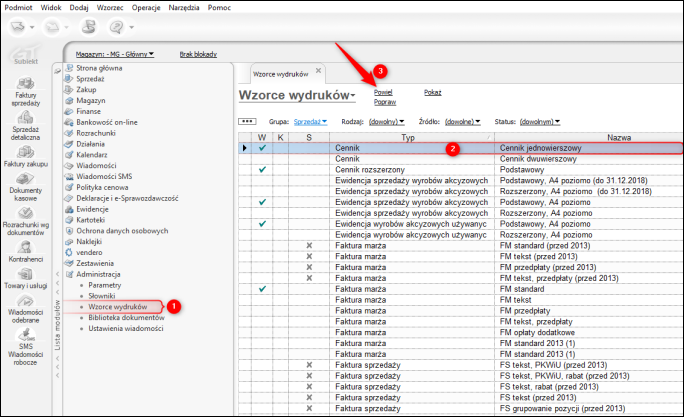Click S mark for FM standard (przed 2013)

[x=309, y=246]
